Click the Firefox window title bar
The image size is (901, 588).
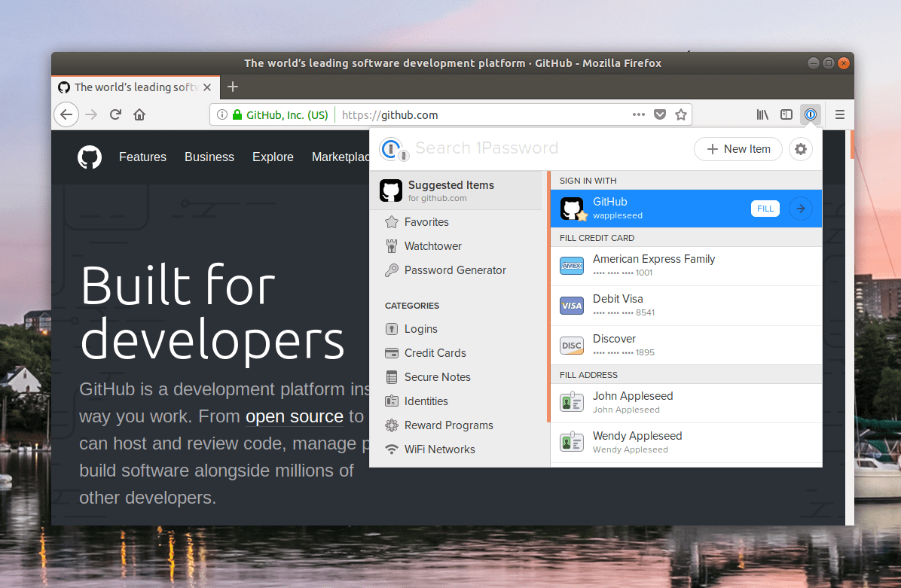[x=452, y=63]
